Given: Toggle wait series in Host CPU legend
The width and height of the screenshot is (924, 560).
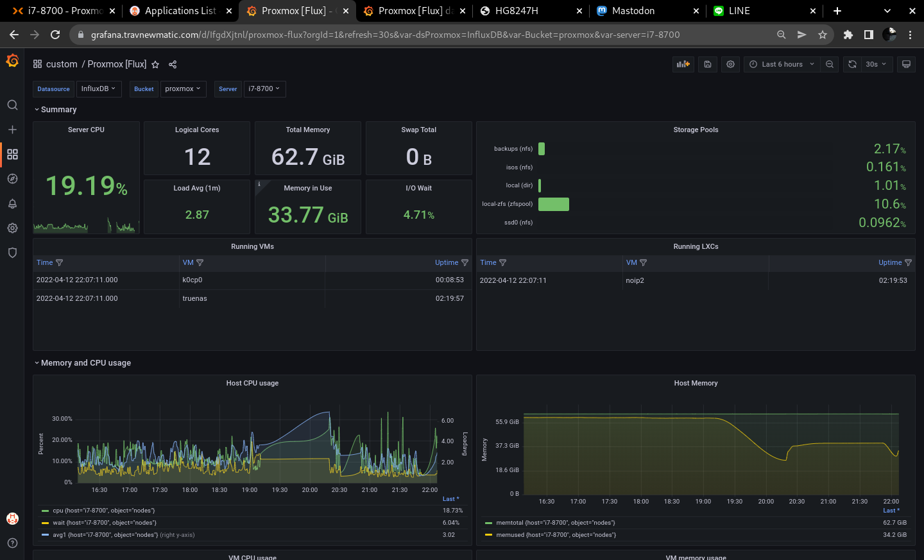Looking at the screenshot, I should click(x=105, y=523).
